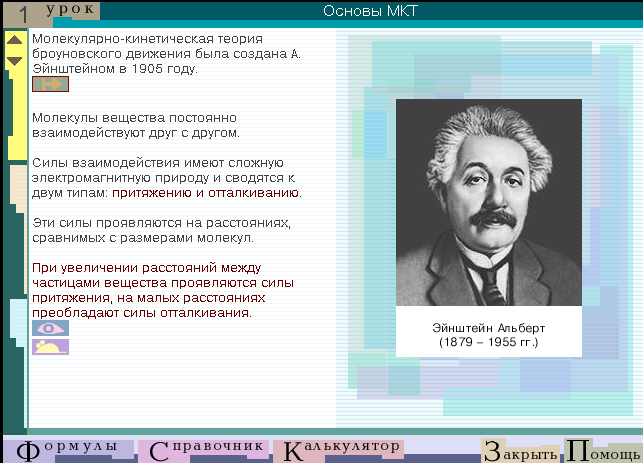Click the 1 урок lesson tab
Screen dimensions: 643x463
(51, 14)
